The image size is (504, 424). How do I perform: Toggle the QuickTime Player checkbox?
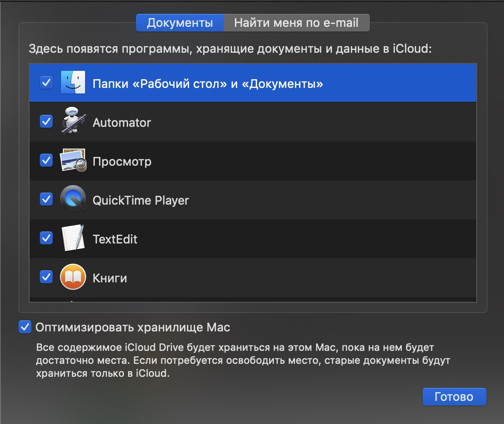(x=46, y=199)
